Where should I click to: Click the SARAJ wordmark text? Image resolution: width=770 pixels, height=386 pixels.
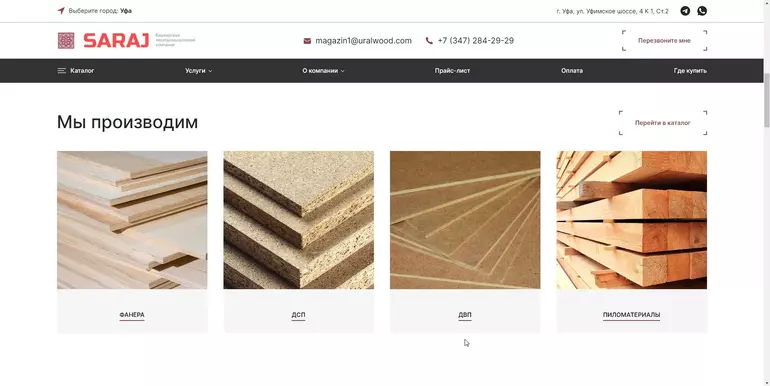[x=116, y=41]
